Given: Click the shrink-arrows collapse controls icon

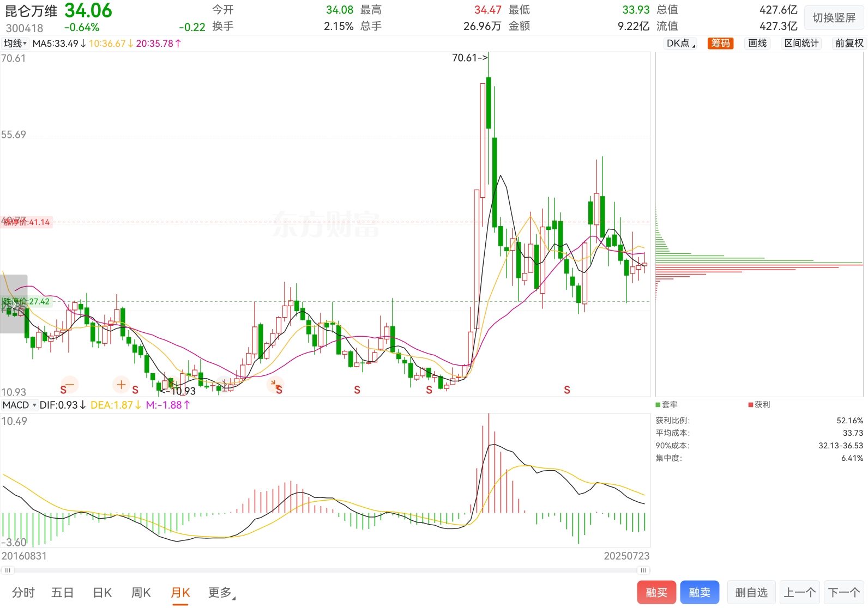Looking at the screenshot, I should [275, 385].
